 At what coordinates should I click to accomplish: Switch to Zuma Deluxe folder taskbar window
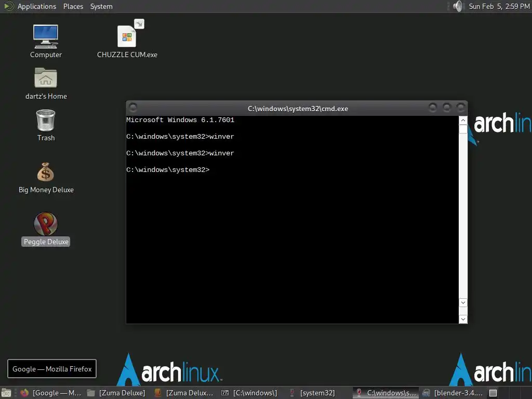[116, 393]
